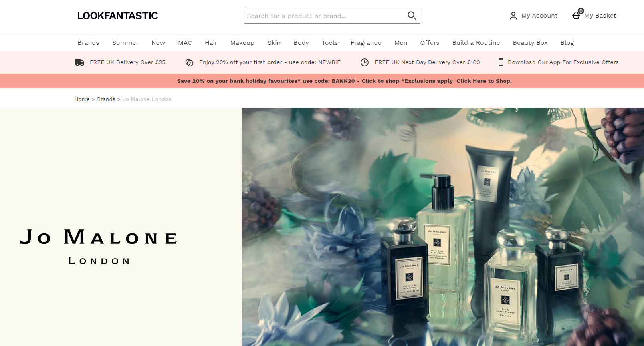The width and height of the screenshot is (644, 346).
Task: Go to the Makeup category
Action: coord(242,43)
